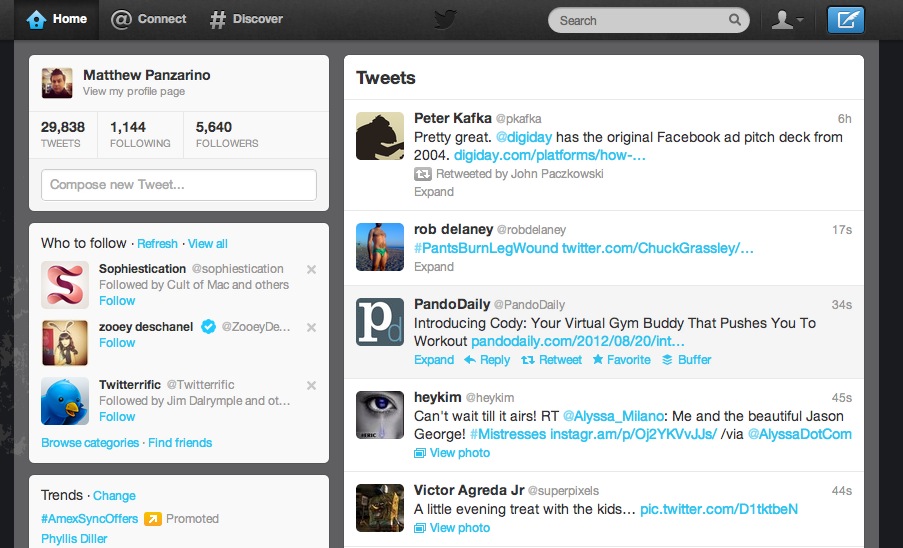The height and width of the screenshot is (548, 903).
Task: Open the pandodaily.com/2012/08/20 link
Action: [x=578, y=341]
